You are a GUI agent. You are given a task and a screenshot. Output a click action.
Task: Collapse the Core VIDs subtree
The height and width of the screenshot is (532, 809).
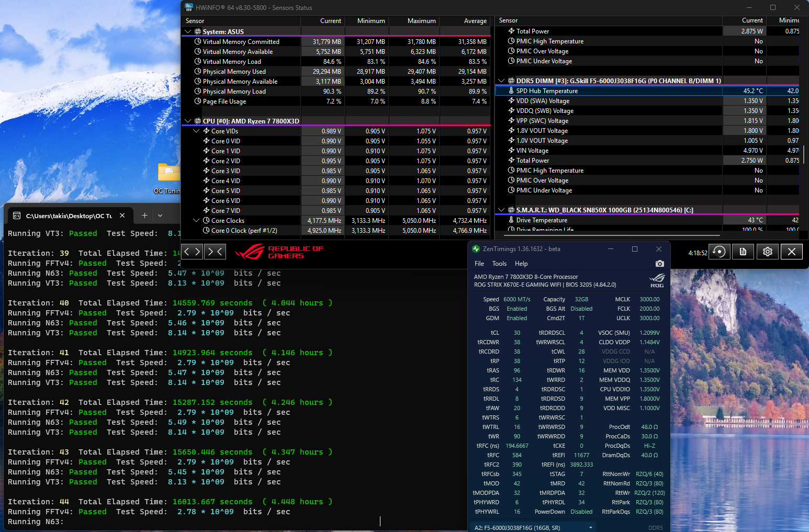[196, 131]
